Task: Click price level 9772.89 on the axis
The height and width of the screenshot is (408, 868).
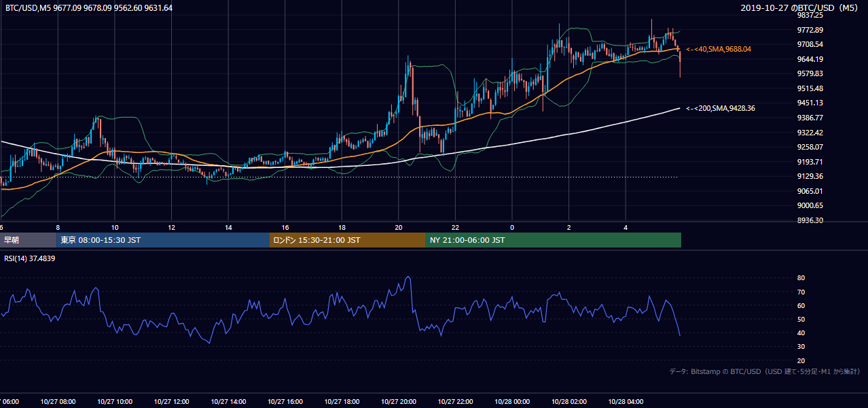Action: click(810, 30)
